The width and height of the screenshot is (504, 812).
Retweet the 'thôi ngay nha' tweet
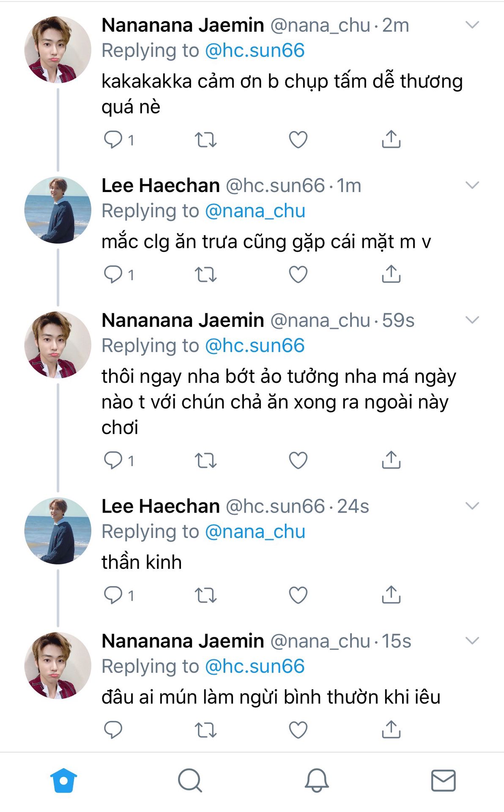coord(205,460)
